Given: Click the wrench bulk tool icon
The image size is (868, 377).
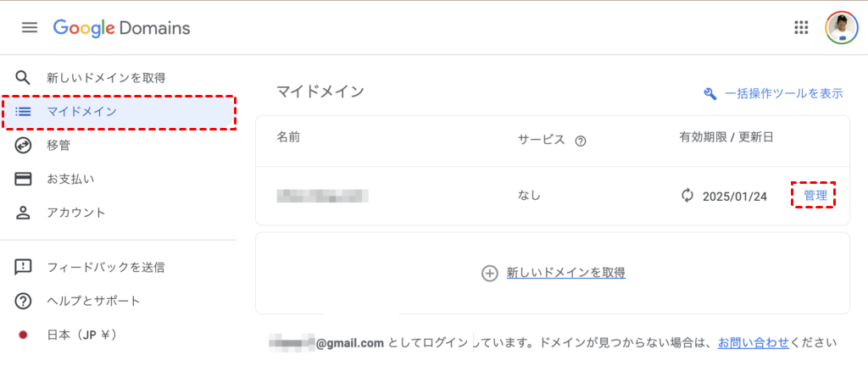Looking at the screenshot, I should (710, 93).
